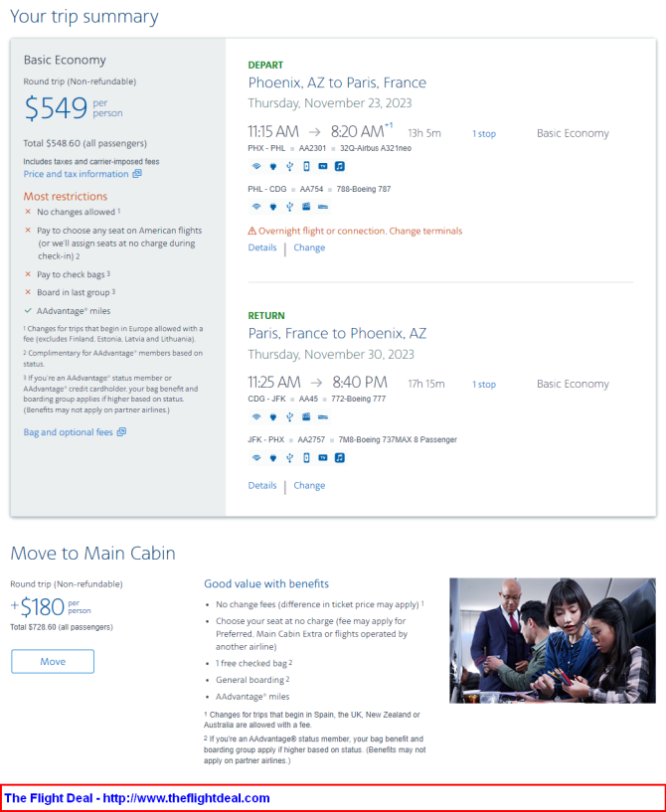Screen dimensions: 666x812
Task: Open Bag and optional fees link
Action: 68,432
